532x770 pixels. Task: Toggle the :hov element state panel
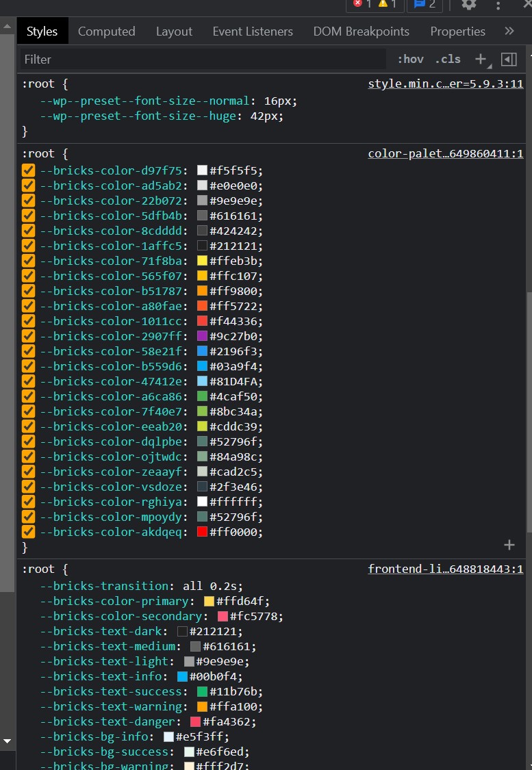[411, 60]
